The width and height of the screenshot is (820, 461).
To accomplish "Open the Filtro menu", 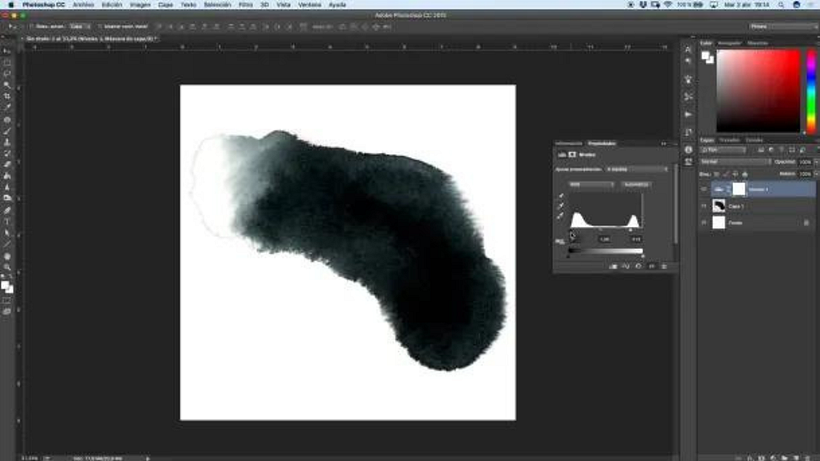I will click(245, 5).
